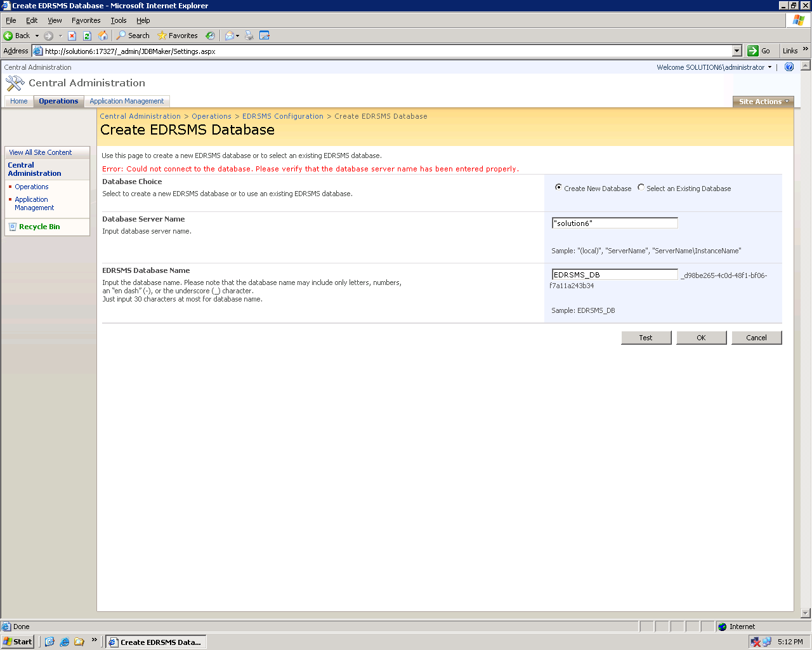Click the page scrollbar down arrow
812x650 pixels.
click(806, 613)
